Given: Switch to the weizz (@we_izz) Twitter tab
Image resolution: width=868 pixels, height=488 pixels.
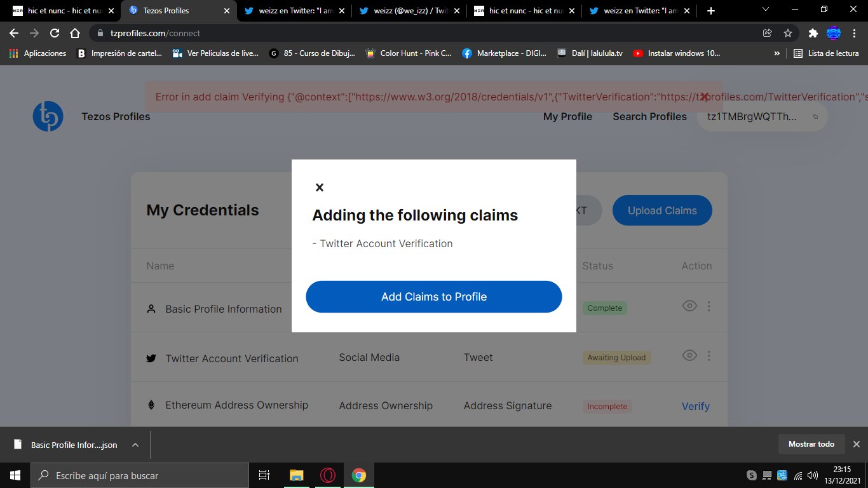Looking at the screenshot, I should click(407, 10).
